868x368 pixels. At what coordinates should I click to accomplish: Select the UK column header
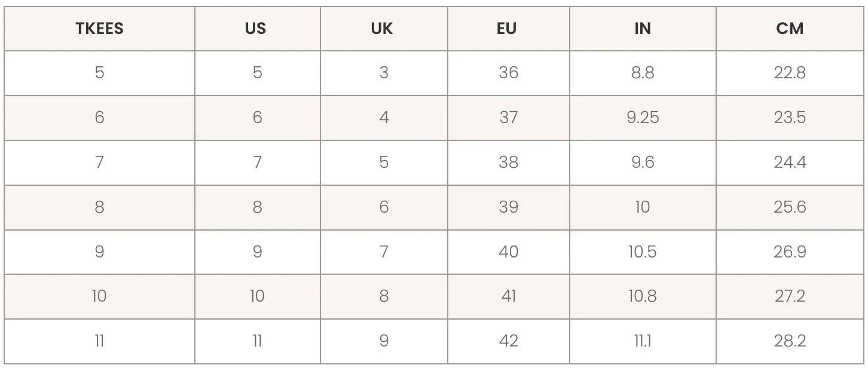[x=383, y=29]
